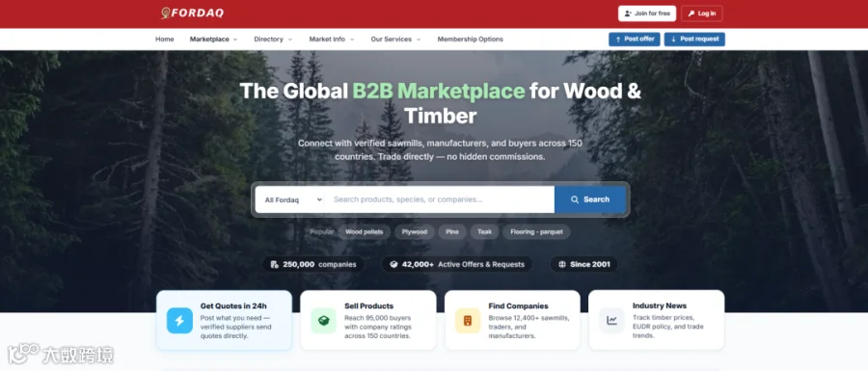Viewport: 868px width, 371px height.
Task: Click the down arrow icon on Post request
Action: [673, 40]
